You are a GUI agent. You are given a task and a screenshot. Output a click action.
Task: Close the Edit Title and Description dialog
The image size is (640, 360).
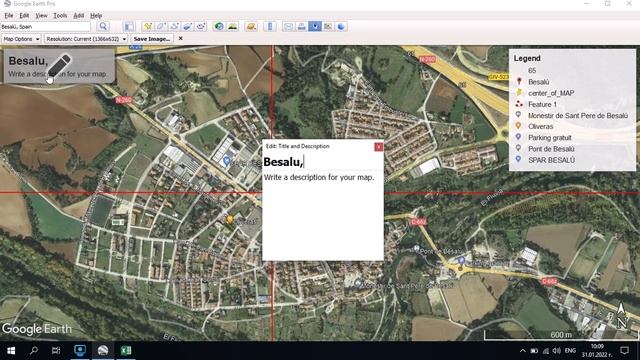click(x=378, y=147)
